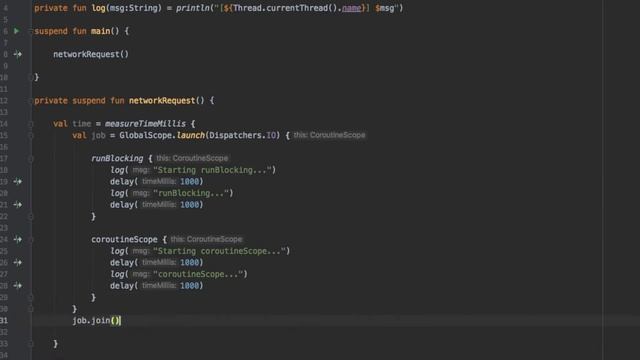
Task: Click the networkRequest() call inside main
Action: coord(91,54)
